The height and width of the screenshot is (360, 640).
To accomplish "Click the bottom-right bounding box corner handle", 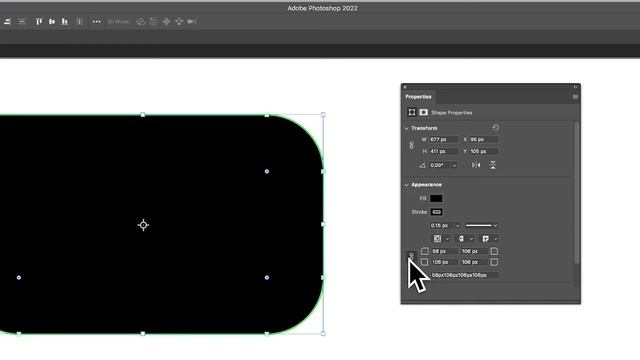I will pyautogui.click(x=323, y=333).
